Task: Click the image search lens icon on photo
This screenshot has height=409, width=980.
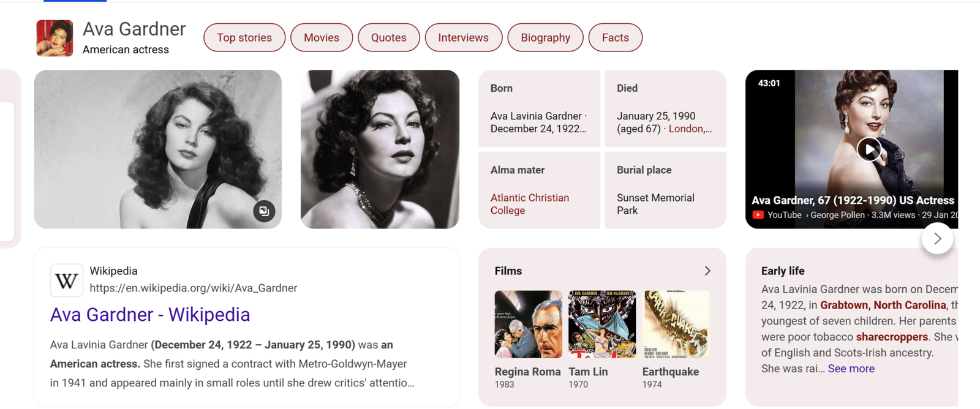Action: (x=264, y=211)
